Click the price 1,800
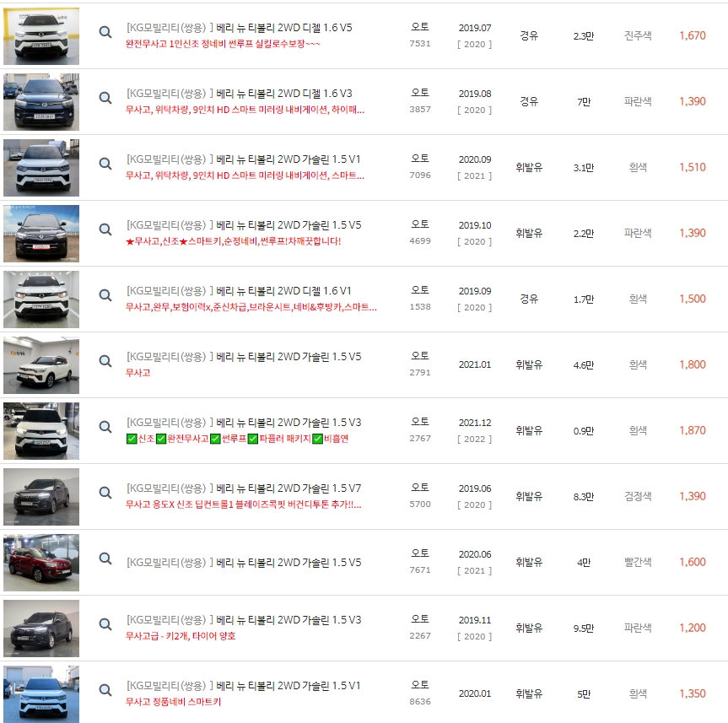728x723 pixels. [693, 365]
